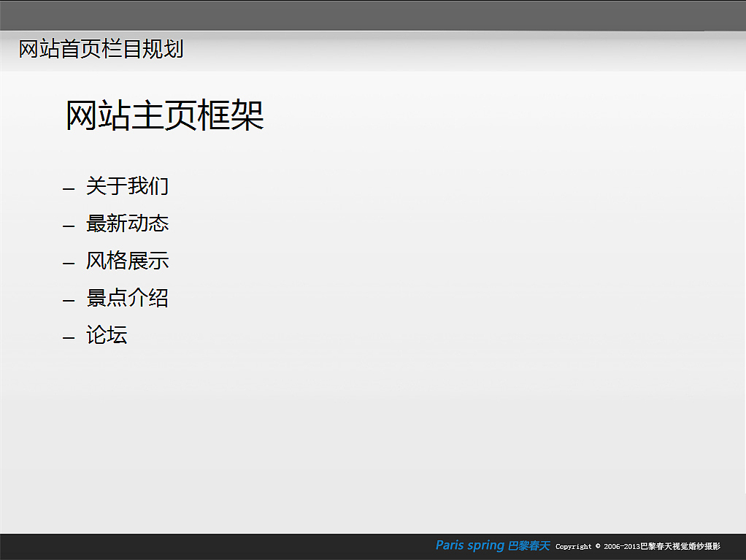Select the 论坛 list item
This screenshot has width=746, height=560.
click(x=107, y=335)
